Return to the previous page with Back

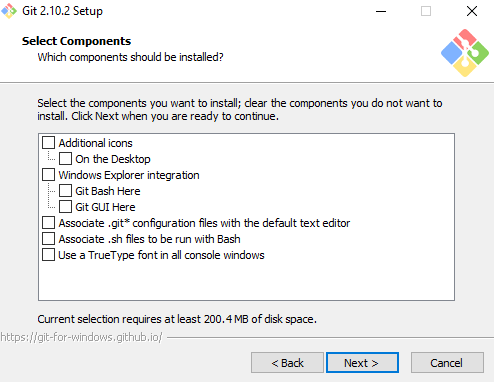pyautogui.click(x=287, y=362)
